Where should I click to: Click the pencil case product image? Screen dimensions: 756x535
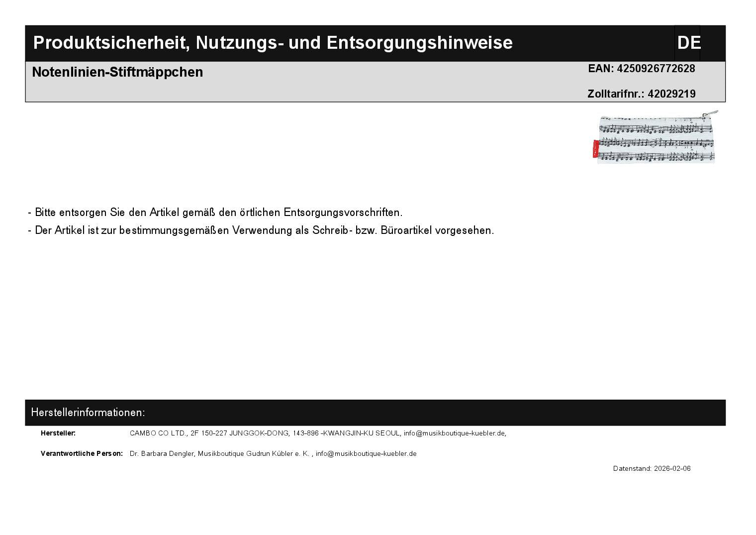(656, 138)
